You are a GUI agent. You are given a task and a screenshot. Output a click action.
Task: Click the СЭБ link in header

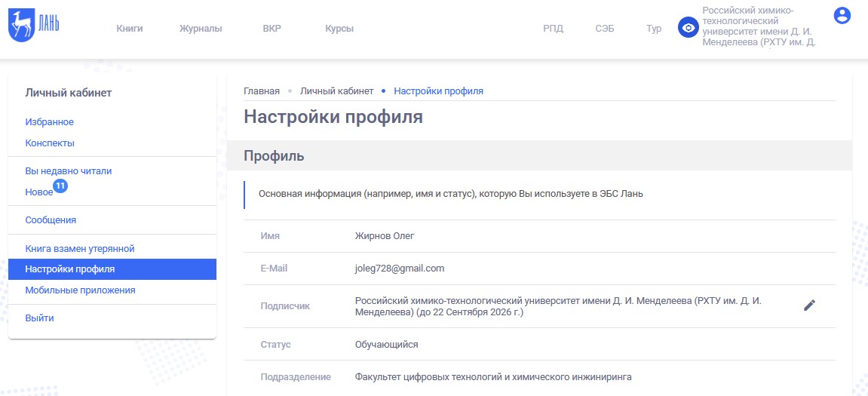point(604,29)
